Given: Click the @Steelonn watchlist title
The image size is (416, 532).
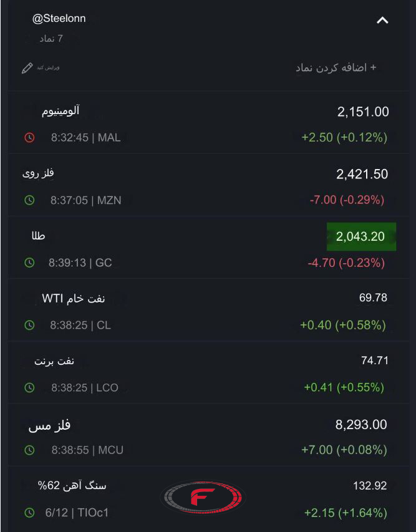Looking at the screenshot, I should pos(59,18).
